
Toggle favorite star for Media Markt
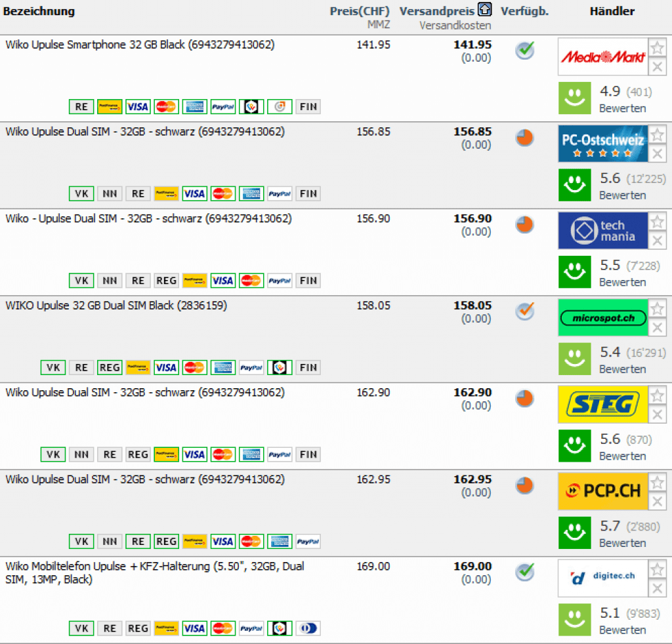coord(657,48)
